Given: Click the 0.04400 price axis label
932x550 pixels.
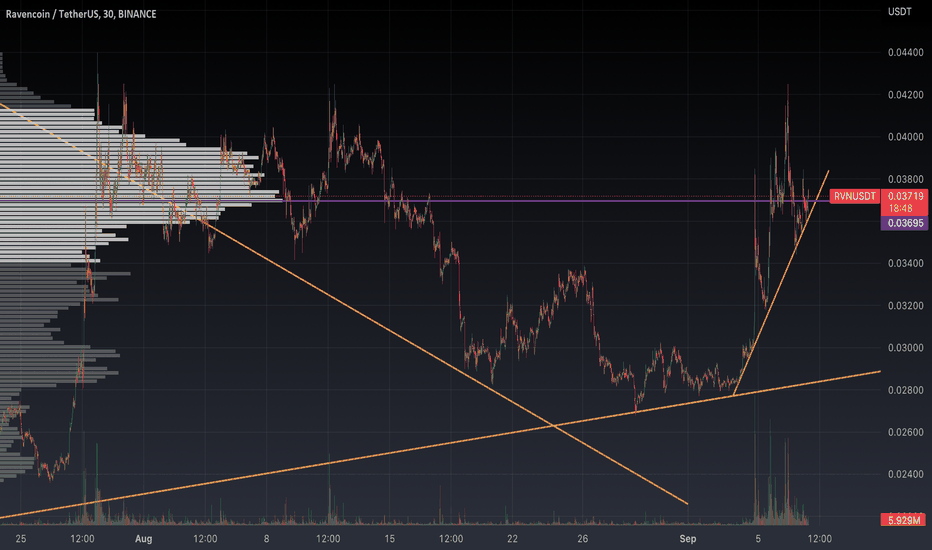Looking at the screenshot, I should pyautogui.click(x=905, y=52).
